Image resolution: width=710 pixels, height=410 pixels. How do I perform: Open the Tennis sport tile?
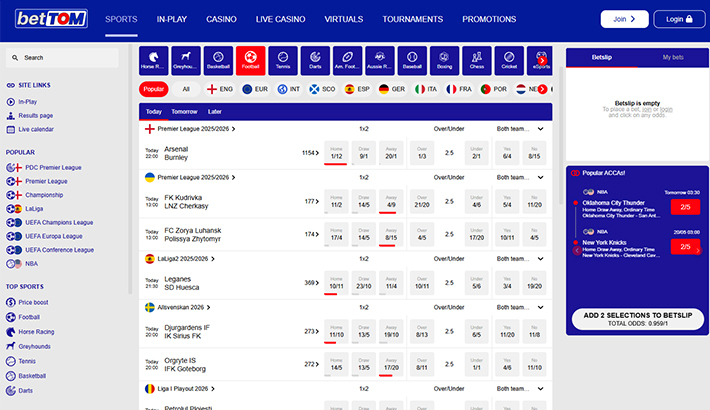283,60
